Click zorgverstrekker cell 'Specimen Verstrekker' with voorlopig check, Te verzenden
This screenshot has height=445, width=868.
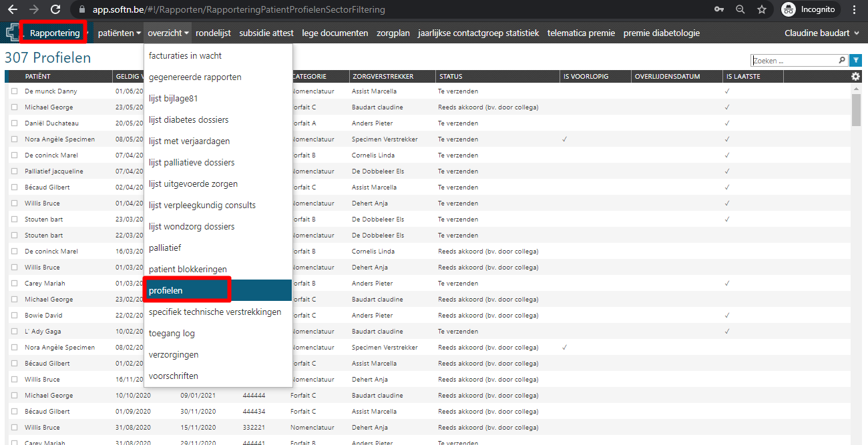tap(385, 139)
